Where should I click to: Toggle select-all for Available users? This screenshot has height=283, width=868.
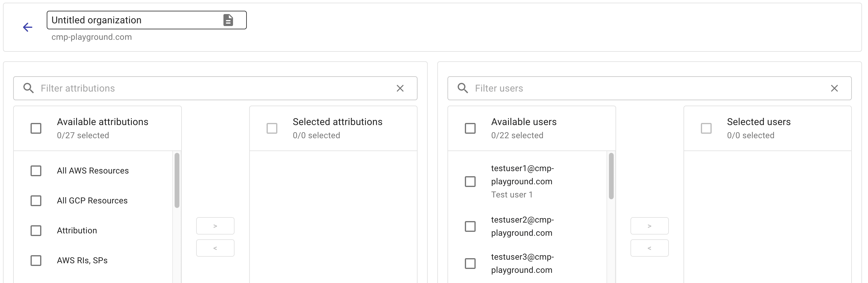[x=470, y=128]
